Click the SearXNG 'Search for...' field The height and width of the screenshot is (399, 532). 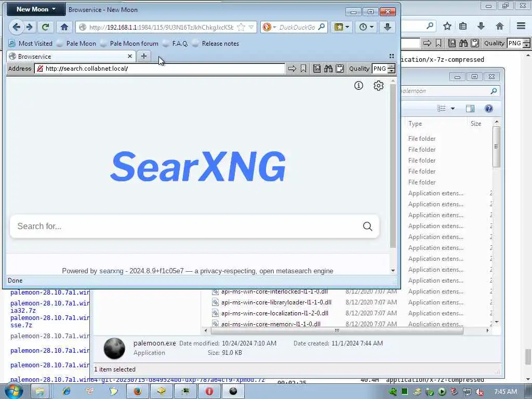[185, 227]
